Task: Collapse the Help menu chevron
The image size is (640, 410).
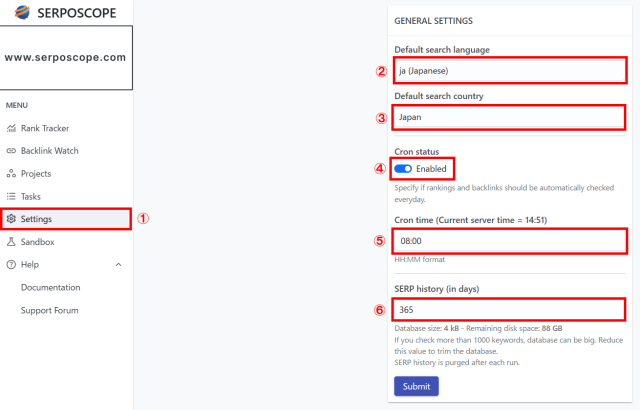Action: (x=118, y=265)
